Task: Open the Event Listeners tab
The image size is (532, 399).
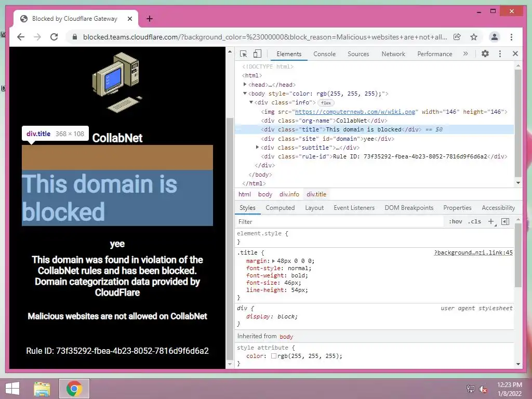Action: [354, 208]
